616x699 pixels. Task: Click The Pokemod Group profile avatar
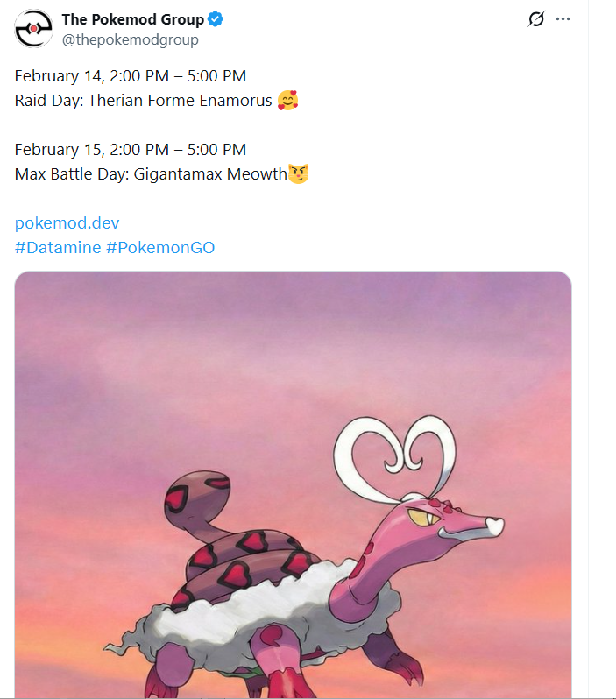32,29
